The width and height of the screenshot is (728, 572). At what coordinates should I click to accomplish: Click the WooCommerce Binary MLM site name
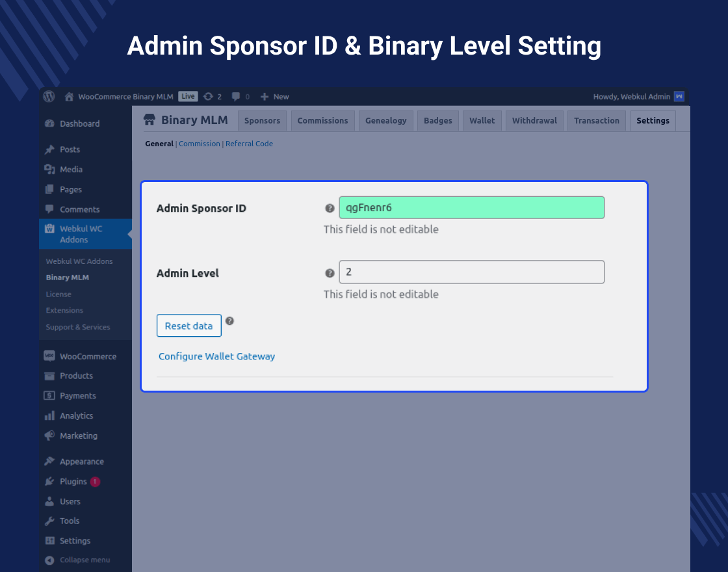click(x=126, y=97)
